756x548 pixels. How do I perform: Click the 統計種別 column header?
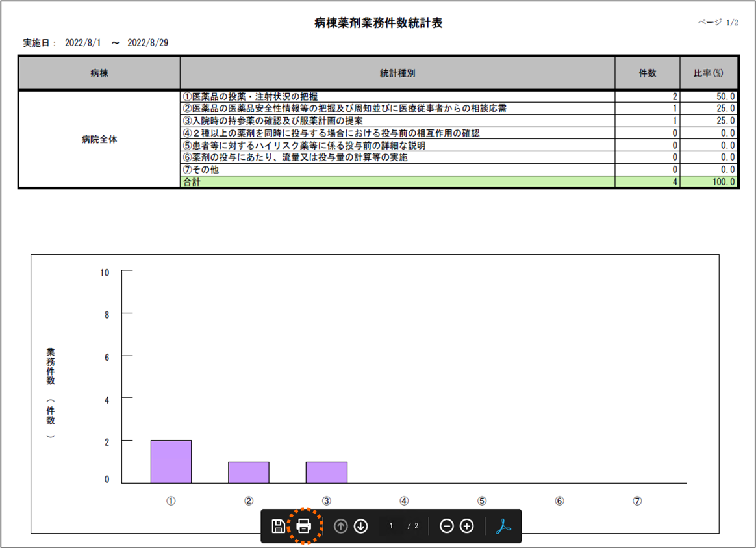(397, 73)
